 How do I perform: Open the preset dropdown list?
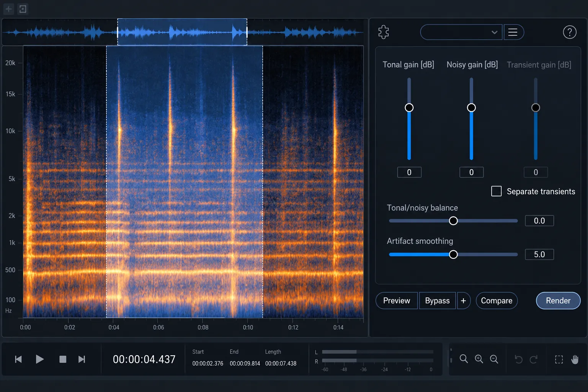(x=461, y=32)
